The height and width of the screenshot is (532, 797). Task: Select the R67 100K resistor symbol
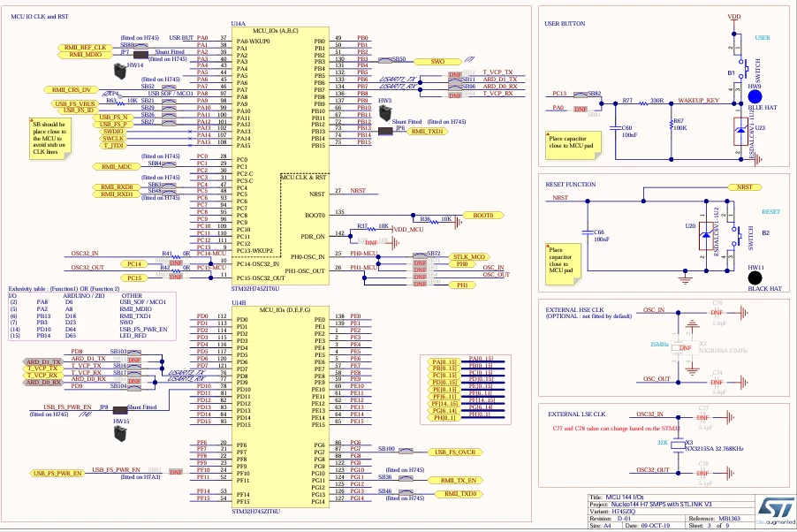click(671, 124)
